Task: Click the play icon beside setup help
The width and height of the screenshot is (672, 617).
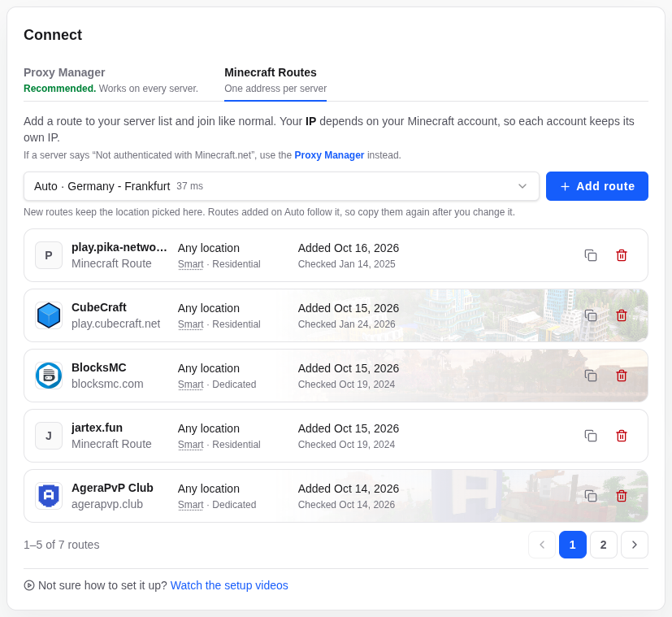Action: tap(29, 585)
